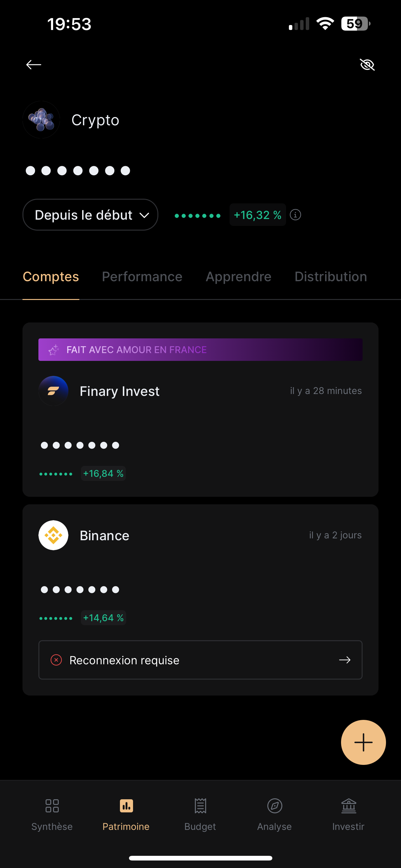Tap the orange plus add button
Screen dimensions: 401x868
363,742
